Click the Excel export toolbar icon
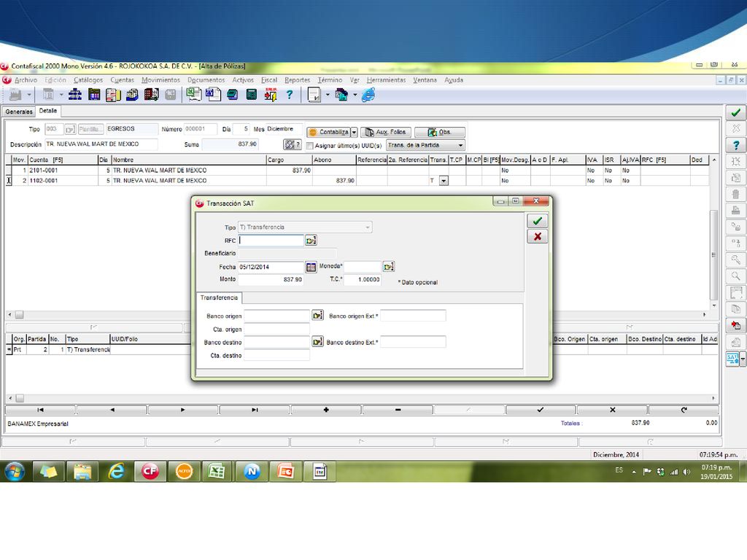This screenshot has height=560, width=747. click(x=193, y=94)
